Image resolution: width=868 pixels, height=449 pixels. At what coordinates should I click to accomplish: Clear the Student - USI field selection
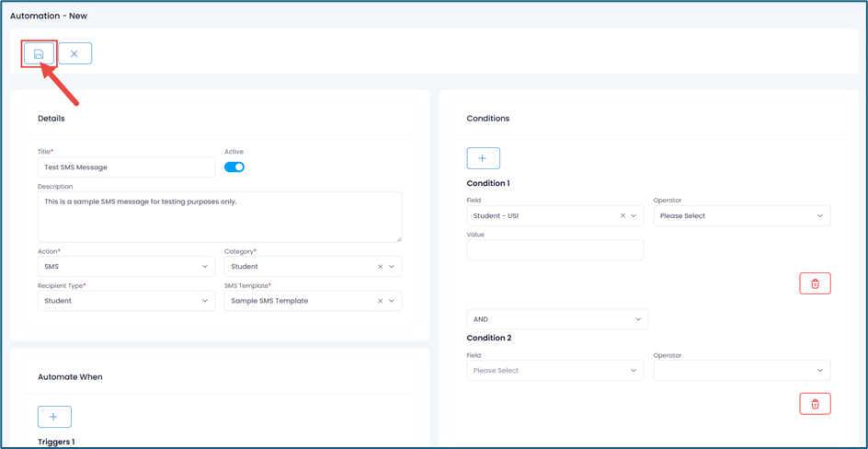tap(622, 216)
